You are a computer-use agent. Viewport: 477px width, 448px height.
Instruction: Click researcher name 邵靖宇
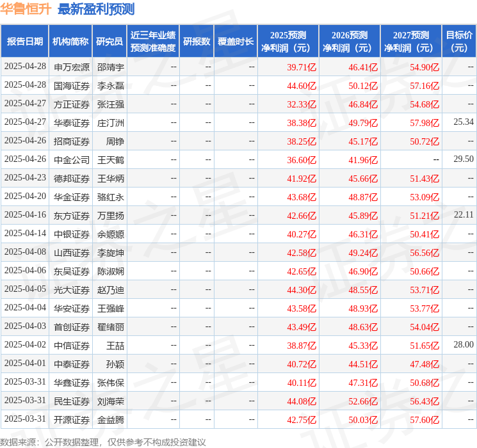[x=111, y=67]
